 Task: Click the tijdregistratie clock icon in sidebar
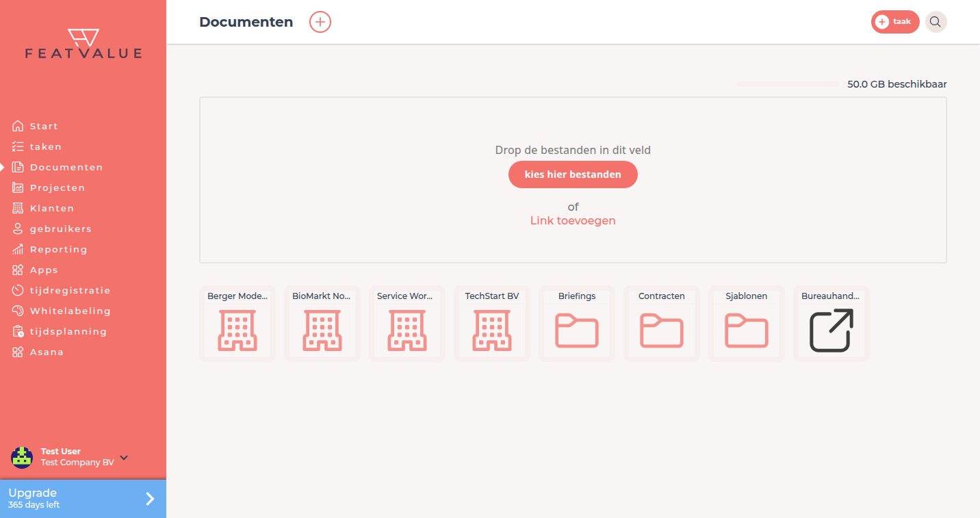(x=18, y=290)
